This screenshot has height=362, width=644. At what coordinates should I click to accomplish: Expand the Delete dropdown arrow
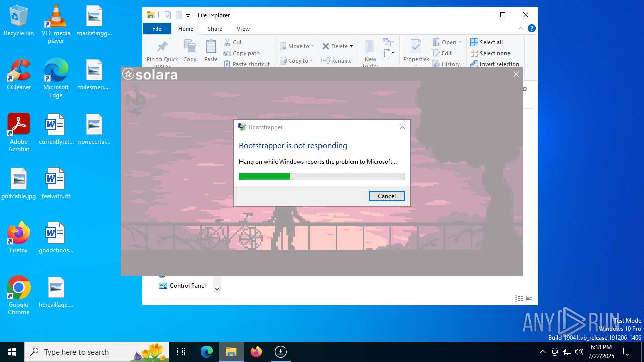click(351, 46)
